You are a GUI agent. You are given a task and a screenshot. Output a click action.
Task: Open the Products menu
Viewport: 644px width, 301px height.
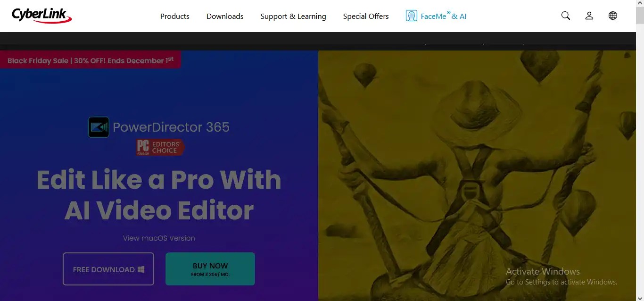coord(175,16)
